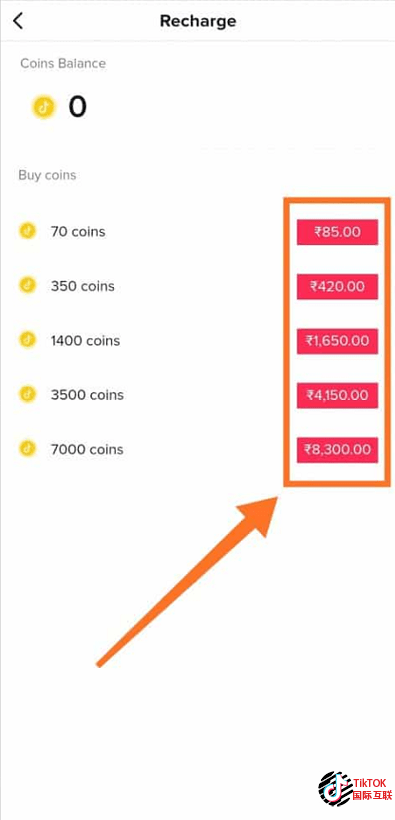Select the 350 coins label

83,287
